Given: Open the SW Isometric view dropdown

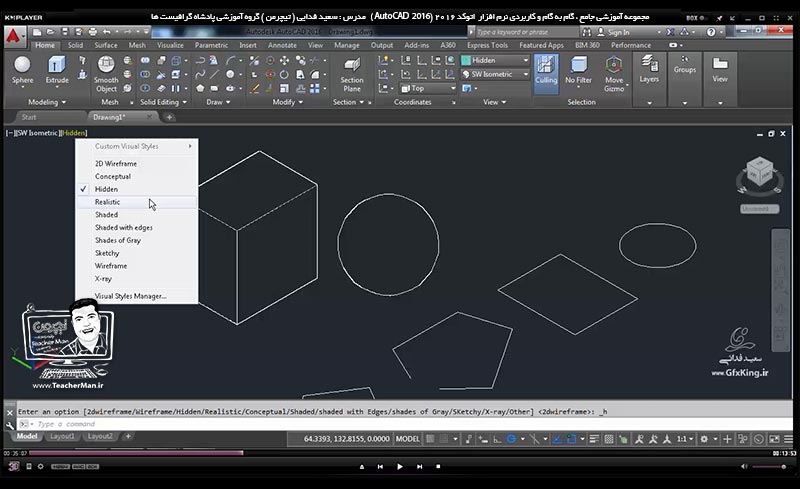Looking at the screenshot, I should [495, 75].
